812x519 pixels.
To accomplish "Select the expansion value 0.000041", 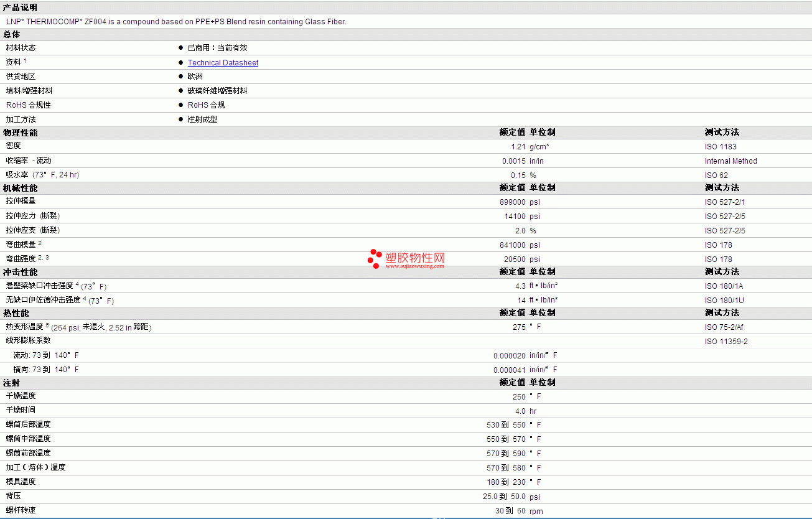I will pos(510,370).
